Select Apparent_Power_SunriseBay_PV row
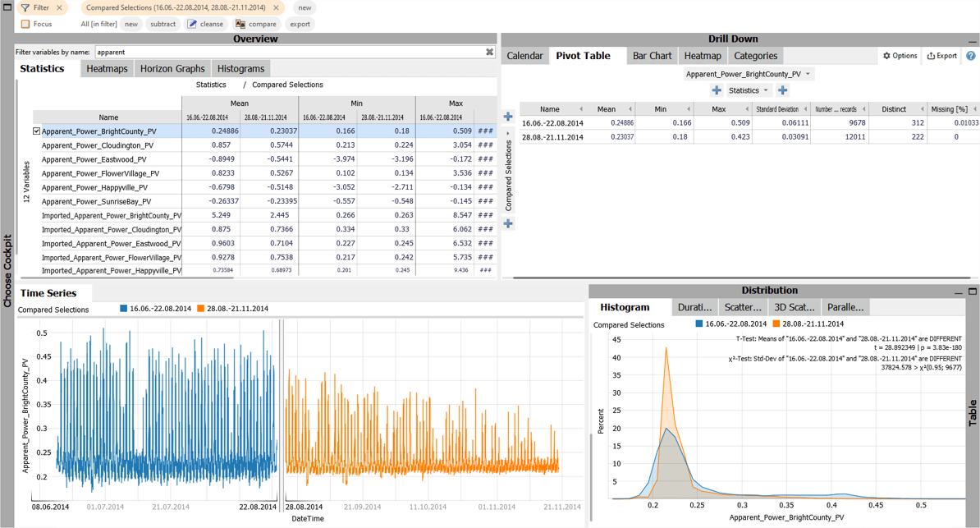The width and height of the screenshot is (980, 528). pyautogui.click(x=264, y=201)
